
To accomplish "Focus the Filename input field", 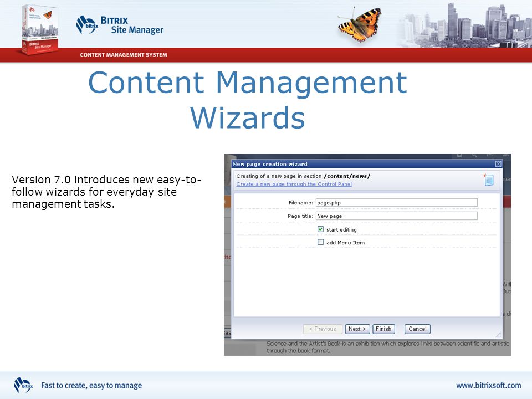I will (397, 203).
